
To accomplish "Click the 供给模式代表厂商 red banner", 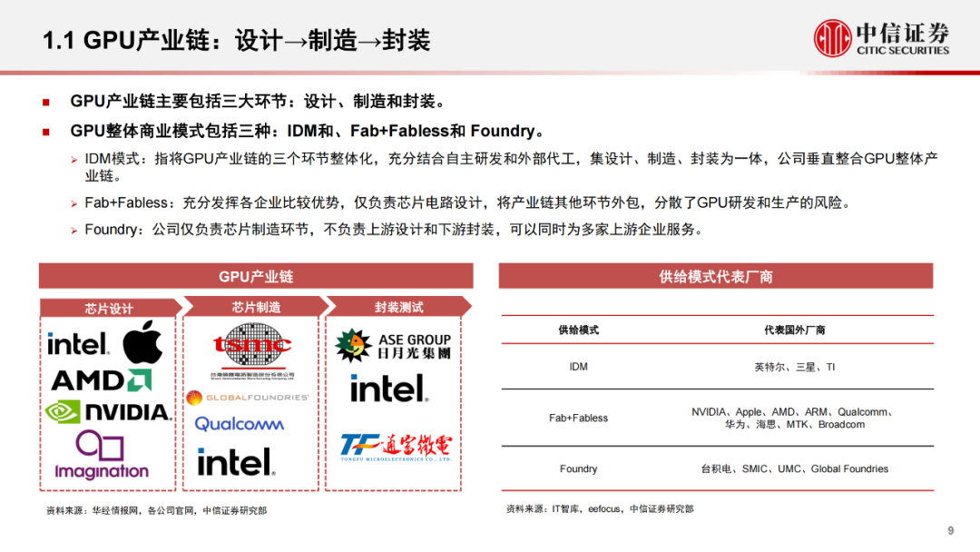I will tap(716, 276).
